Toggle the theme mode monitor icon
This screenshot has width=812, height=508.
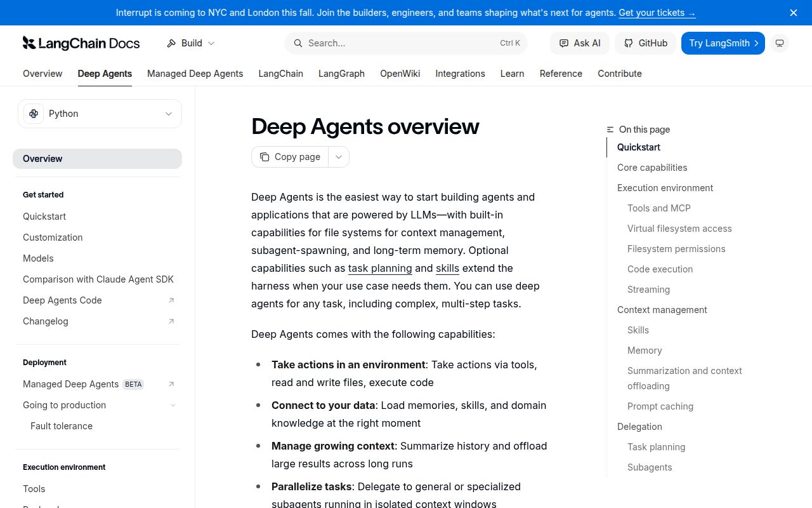pos(780,43)
